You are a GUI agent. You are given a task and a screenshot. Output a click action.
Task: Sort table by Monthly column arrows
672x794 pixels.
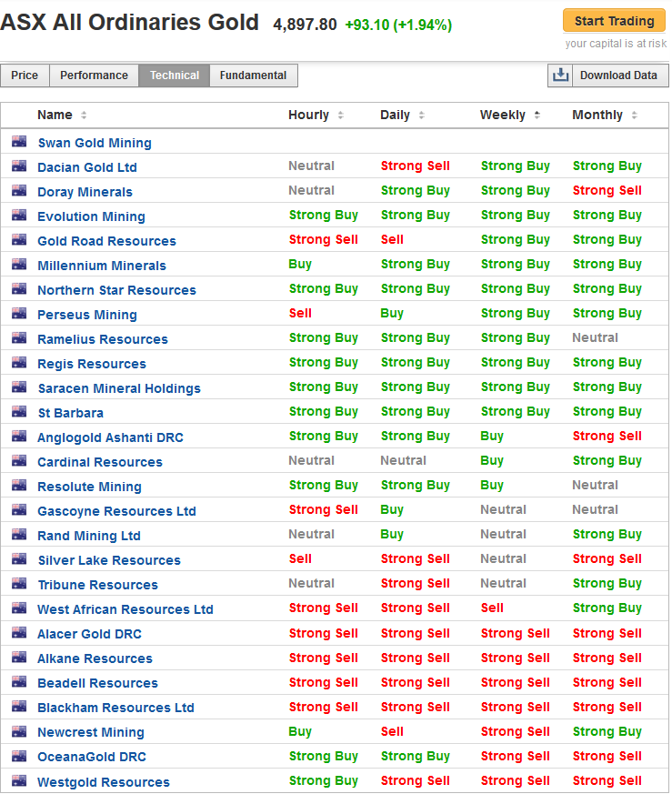point(634,116)
